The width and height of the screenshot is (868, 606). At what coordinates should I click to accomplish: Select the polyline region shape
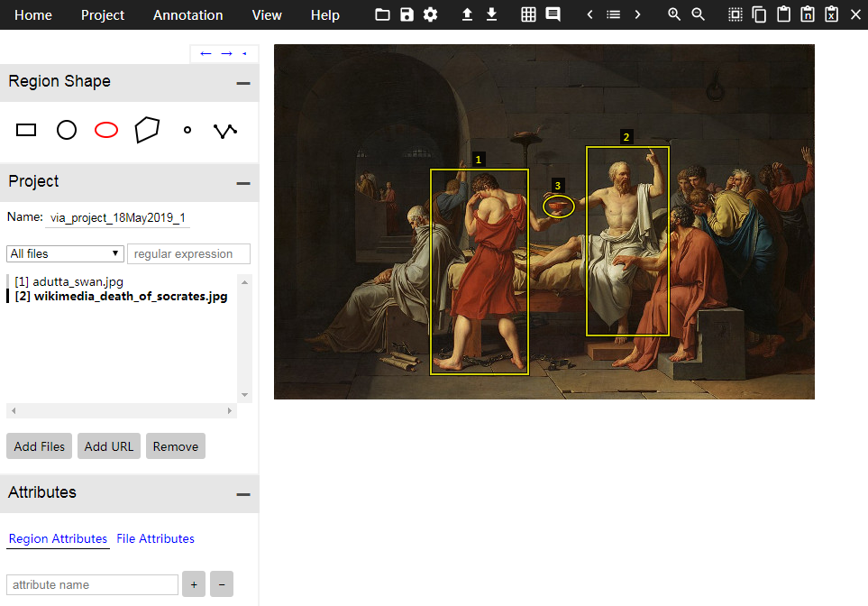pos(225,131)
